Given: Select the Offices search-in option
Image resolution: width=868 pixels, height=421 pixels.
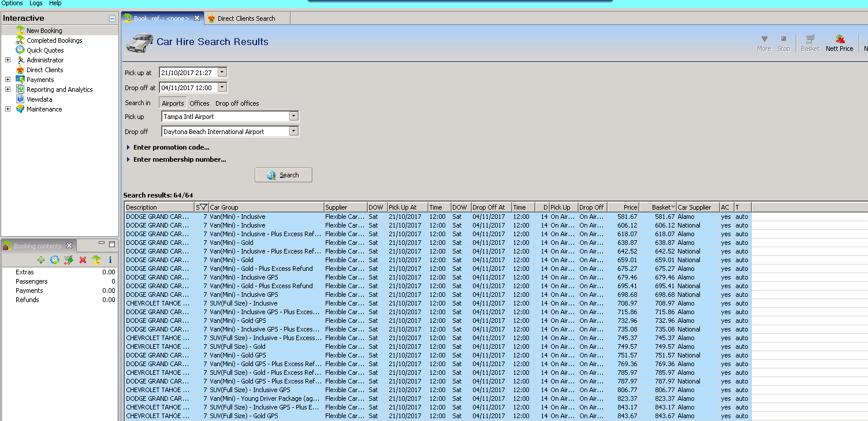Looking at the screenshot, I should 199,103.
